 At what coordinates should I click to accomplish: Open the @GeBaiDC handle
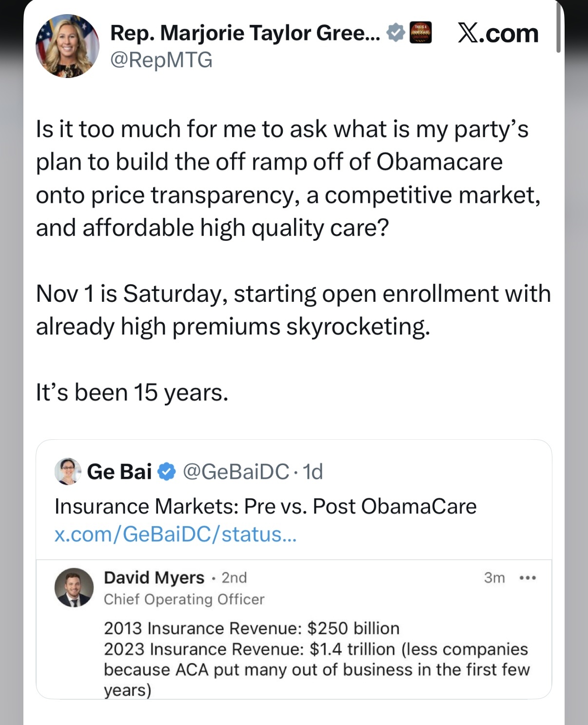tap(236, 471)
